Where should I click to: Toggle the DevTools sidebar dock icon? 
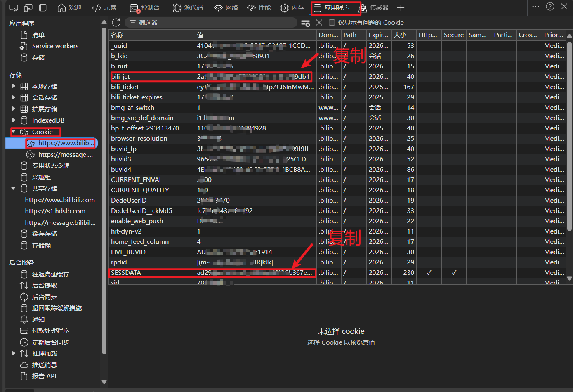coord(42,8)
